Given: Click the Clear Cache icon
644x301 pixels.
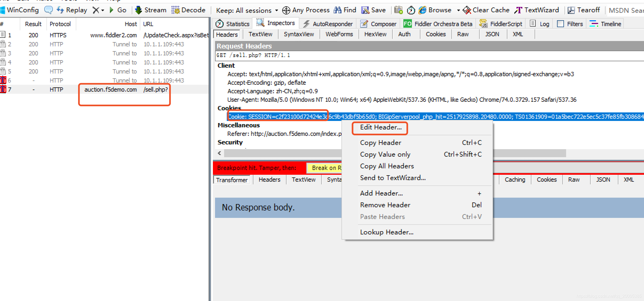Looking at the screenshot, I should (x=467, y=10).
